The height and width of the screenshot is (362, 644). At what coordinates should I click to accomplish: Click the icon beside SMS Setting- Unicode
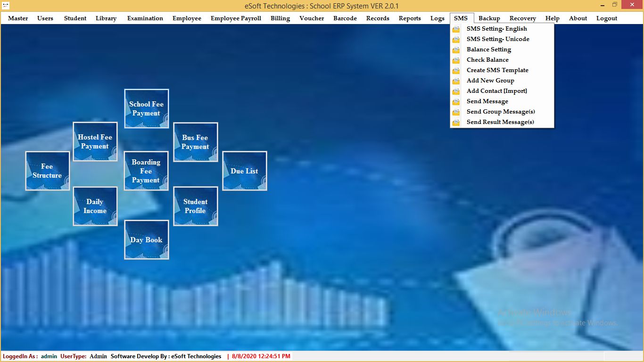click(x=456, y=39)
